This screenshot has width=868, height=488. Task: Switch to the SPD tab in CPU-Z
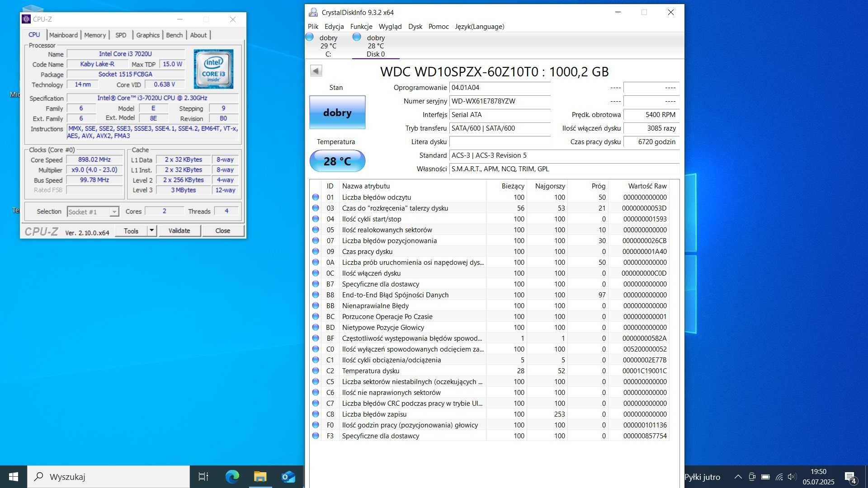coord(121,35)
